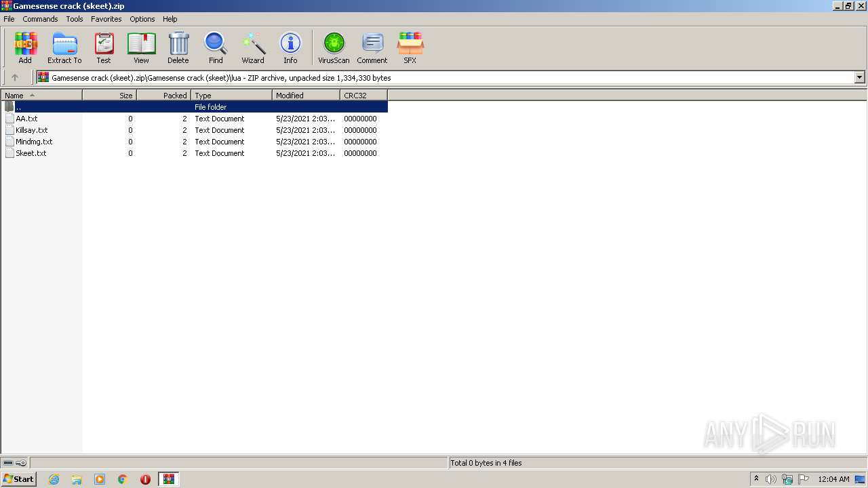
Task: Launch Google Chrome from taskbar
Action: click(123, 479)
